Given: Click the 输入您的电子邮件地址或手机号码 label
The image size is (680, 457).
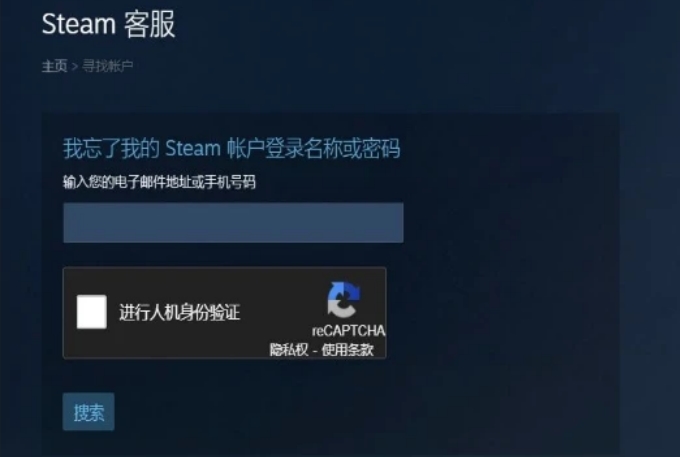Looking at the screenshot, I should (159, 182).
